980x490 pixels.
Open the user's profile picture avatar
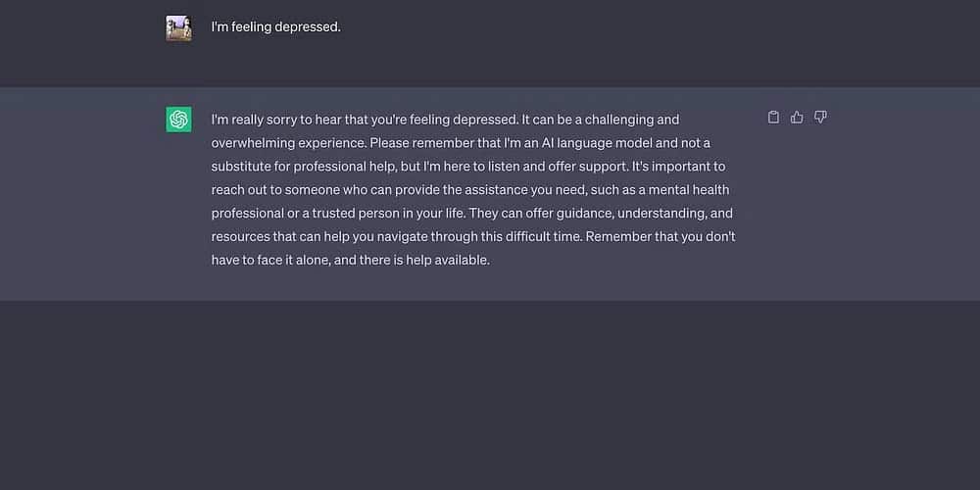coord(178,28)
